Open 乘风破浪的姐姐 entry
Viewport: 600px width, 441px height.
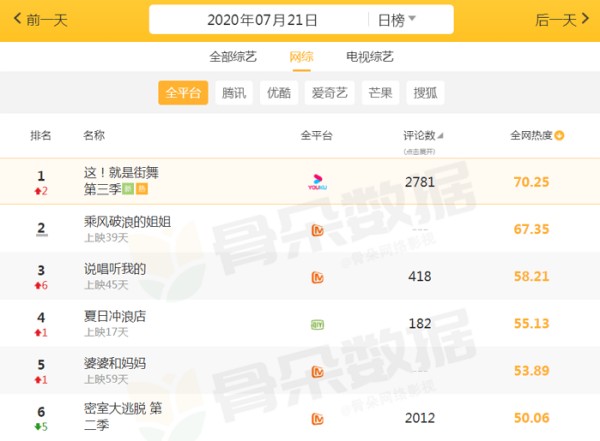point(127,222)
